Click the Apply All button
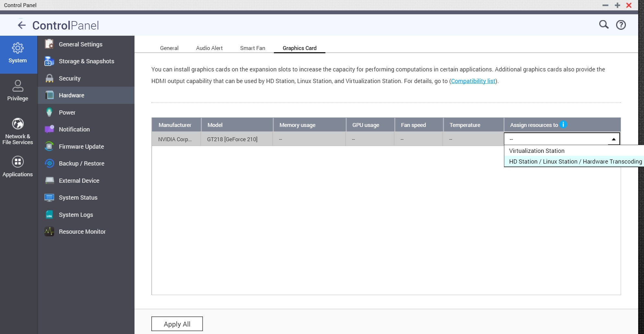644x334 pixels. (x=177, y=324)
